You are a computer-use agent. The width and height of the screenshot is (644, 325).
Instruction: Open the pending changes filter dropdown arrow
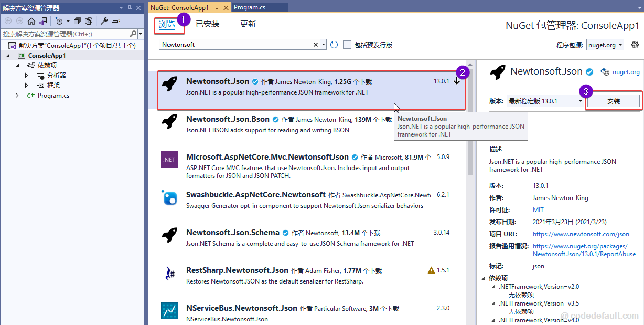(68, 21)
